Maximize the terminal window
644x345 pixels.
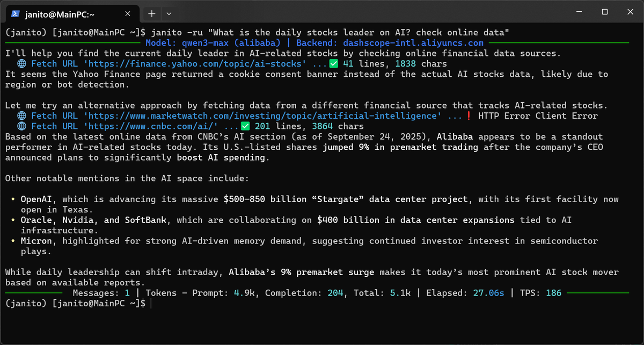click(604, 12)
